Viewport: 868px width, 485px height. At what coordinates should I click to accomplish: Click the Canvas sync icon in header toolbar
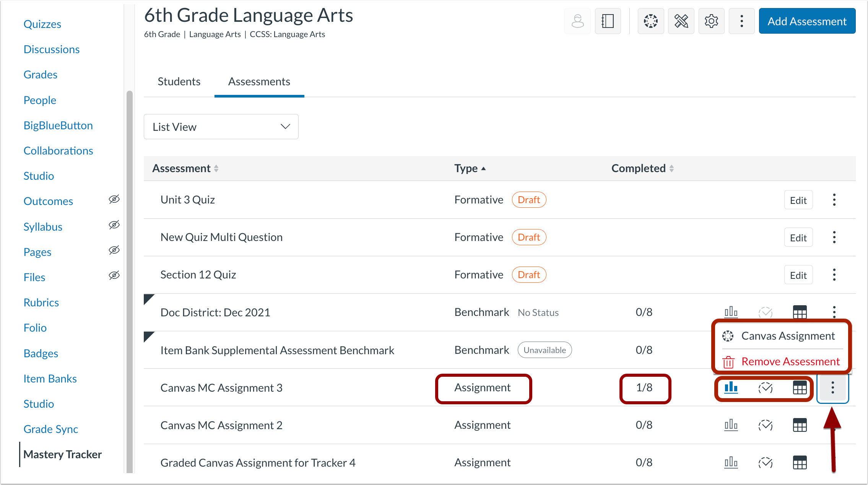tap(650, 21)
